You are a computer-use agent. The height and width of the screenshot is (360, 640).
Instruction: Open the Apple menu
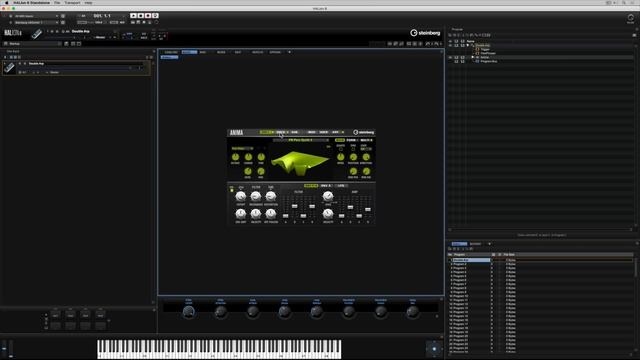tap(6, 2)
